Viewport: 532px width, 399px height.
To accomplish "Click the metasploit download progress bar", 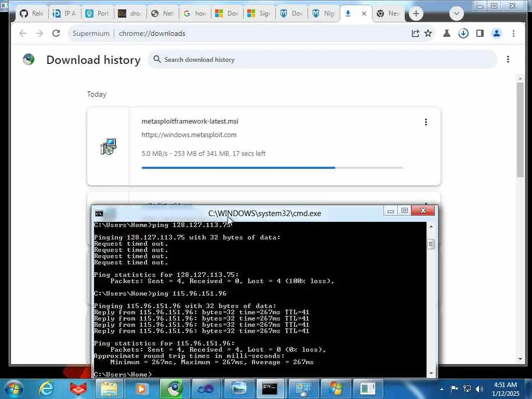I will (272, 168).
